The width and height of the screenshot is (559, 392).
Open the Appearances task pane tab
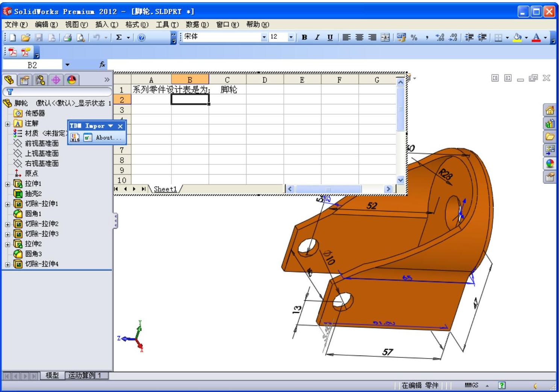tap(550, 163)
